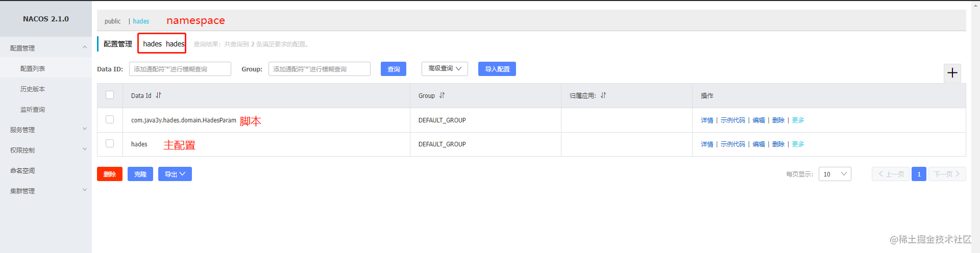Open 示例代码 for the hades config row
This screenshot has width=980, height=253.
[732, 144]
